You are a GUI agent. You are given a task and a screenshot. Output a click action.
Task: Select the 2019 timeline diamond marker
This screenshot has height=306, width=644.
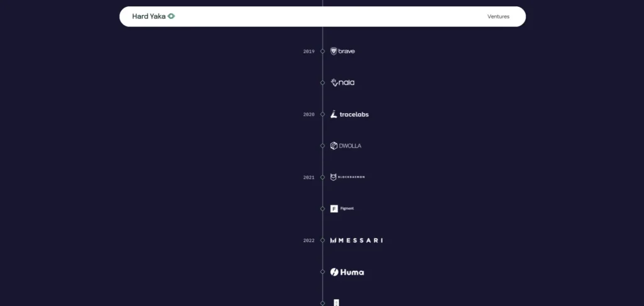pyautogui.click(x=323, y=52)
